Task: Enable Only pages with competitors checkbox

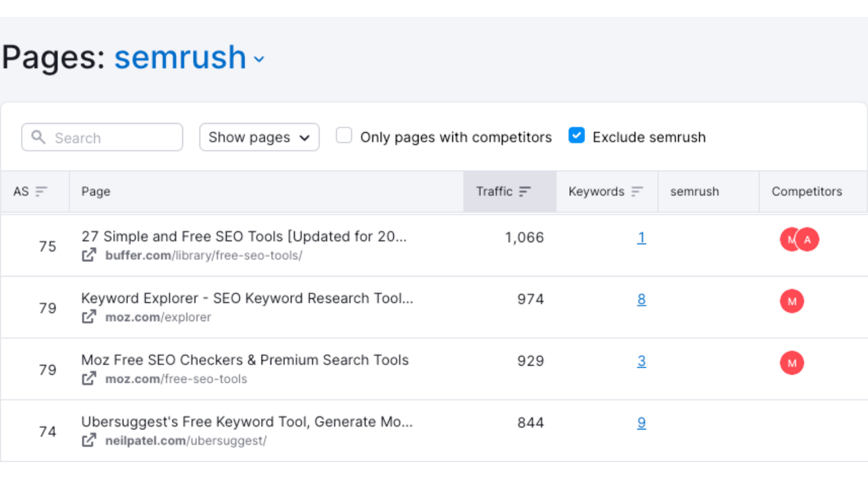Action: pyautogui.click(x=344, y=135)
